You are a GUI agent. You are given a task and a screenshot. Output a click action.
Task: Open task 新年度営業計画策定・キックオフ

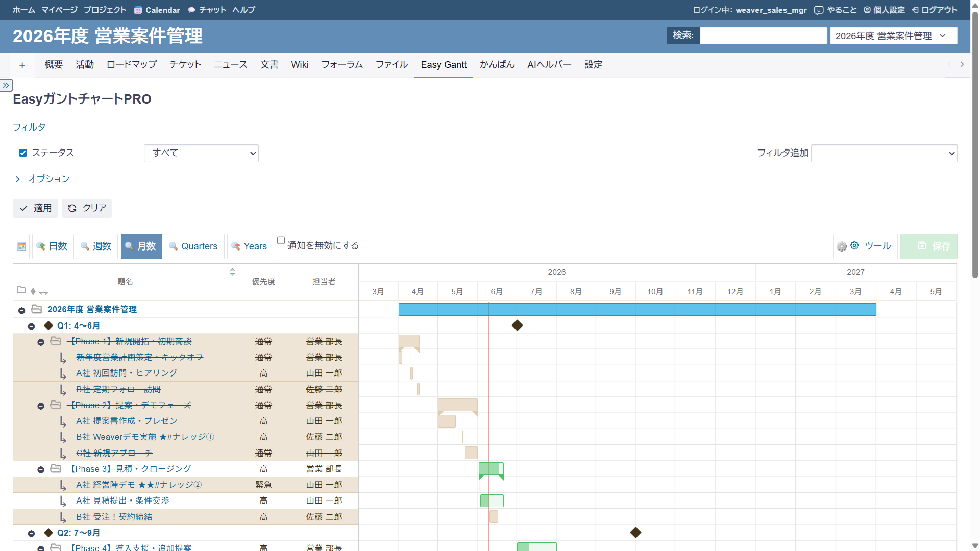point(140,357)
